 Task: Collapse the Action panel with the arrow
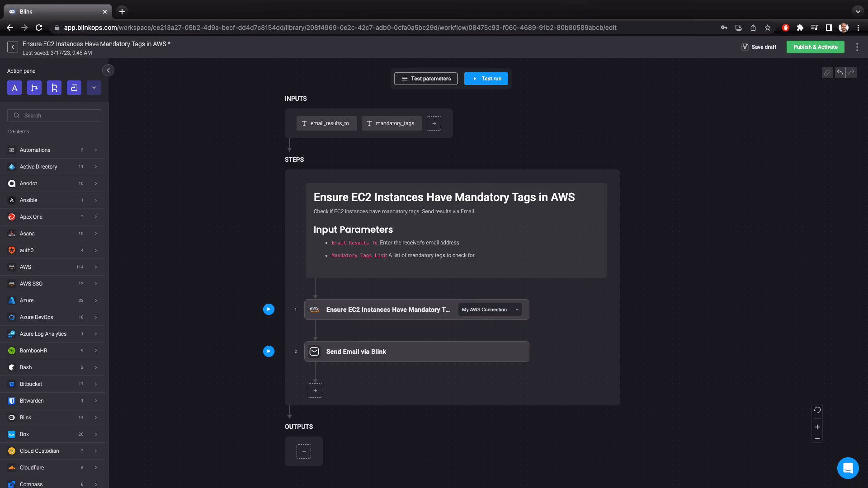(108, 70)
